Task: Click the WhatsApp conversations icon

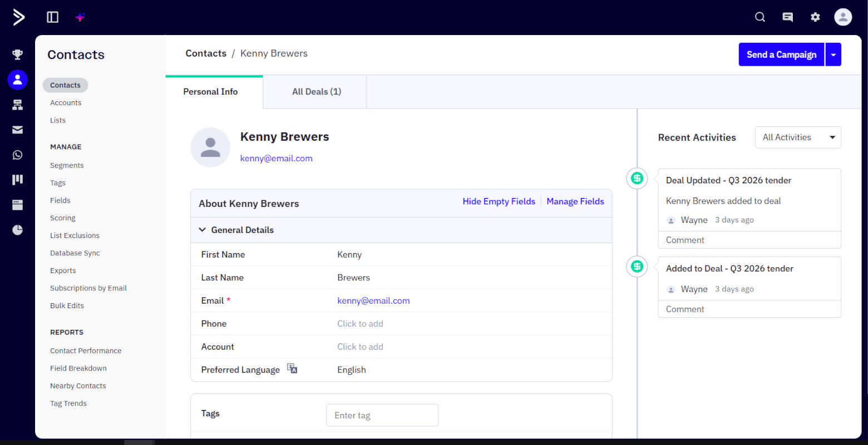Action: coord(18,155)
